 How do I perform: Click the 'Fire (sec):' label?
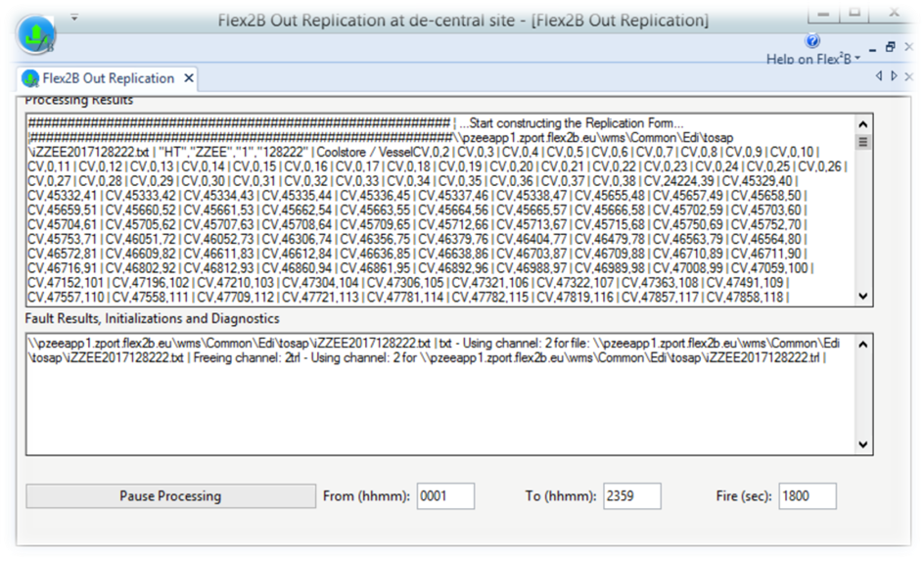click(744, 496)
